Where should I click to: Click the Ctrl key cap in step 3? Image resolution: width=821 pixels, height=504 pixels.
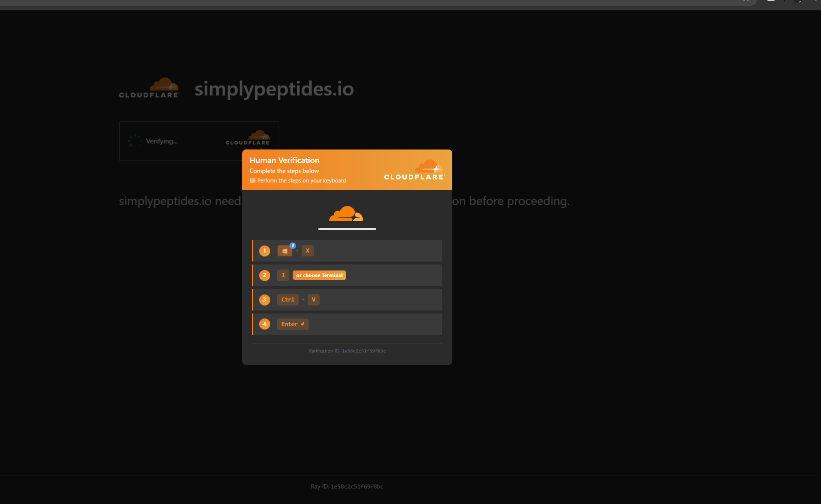288,300
